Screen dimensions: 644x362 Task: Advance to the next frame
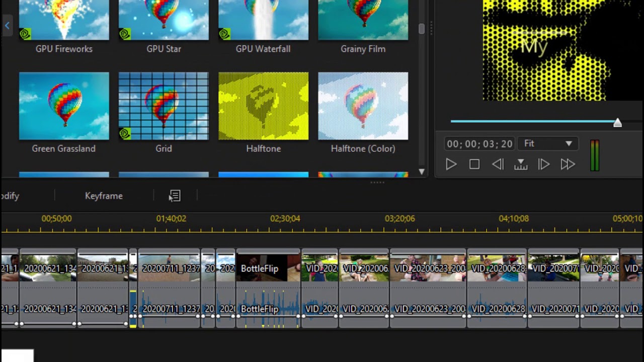point(544,164)
